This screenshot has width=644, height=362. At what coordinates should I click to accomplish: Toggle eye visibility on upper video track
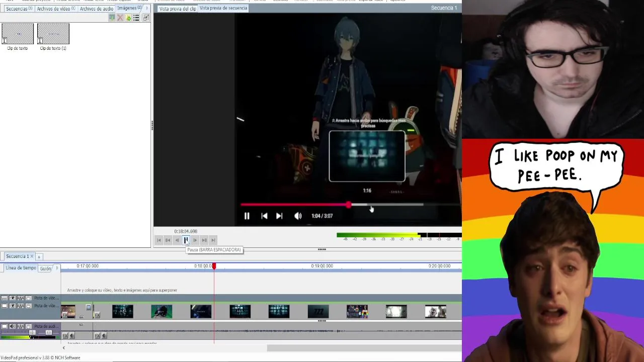[13, 298]
